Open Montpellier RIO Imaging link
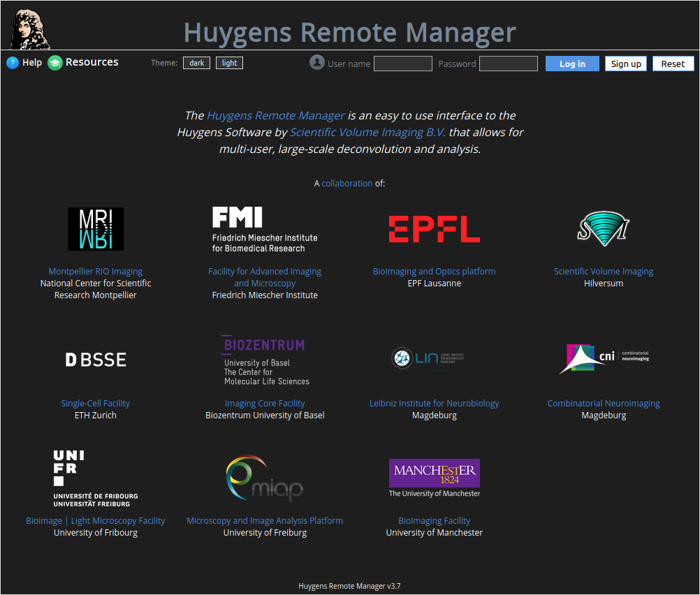Image resolution: width=700 pixels, height=595 pixels. click(96, 272)
